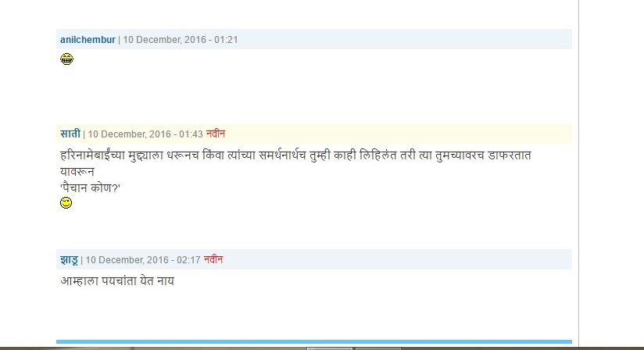Click the grinning emoji in anilchembur's comment
This screenshot has height=350, width=644.
click(66, 59)
